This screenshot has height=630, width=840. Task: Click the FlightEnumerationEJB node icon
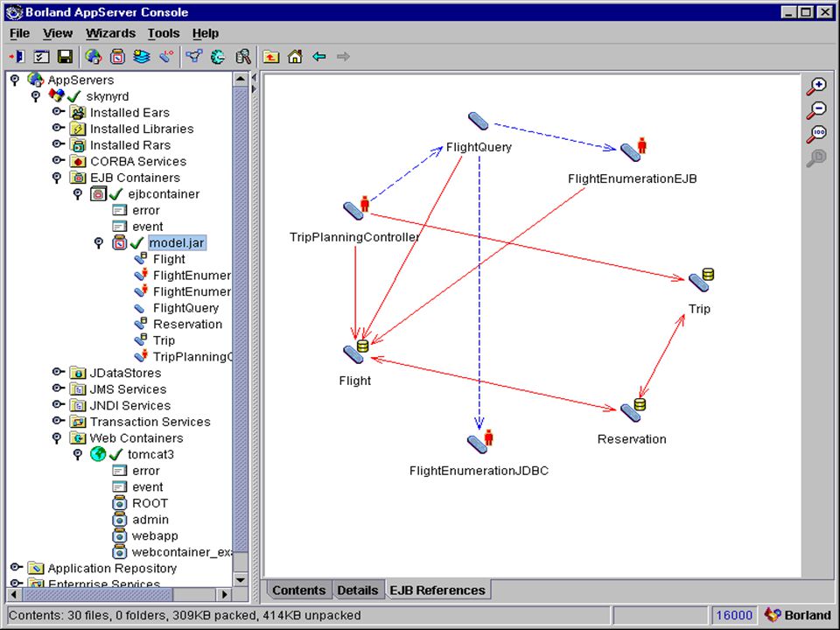pos(633,149)
